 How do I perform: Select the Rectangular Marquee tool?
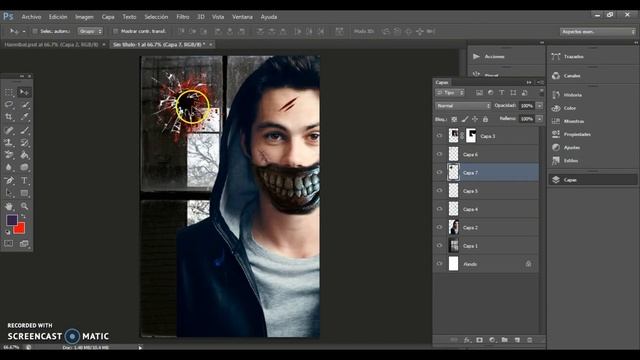pos(9,92)
